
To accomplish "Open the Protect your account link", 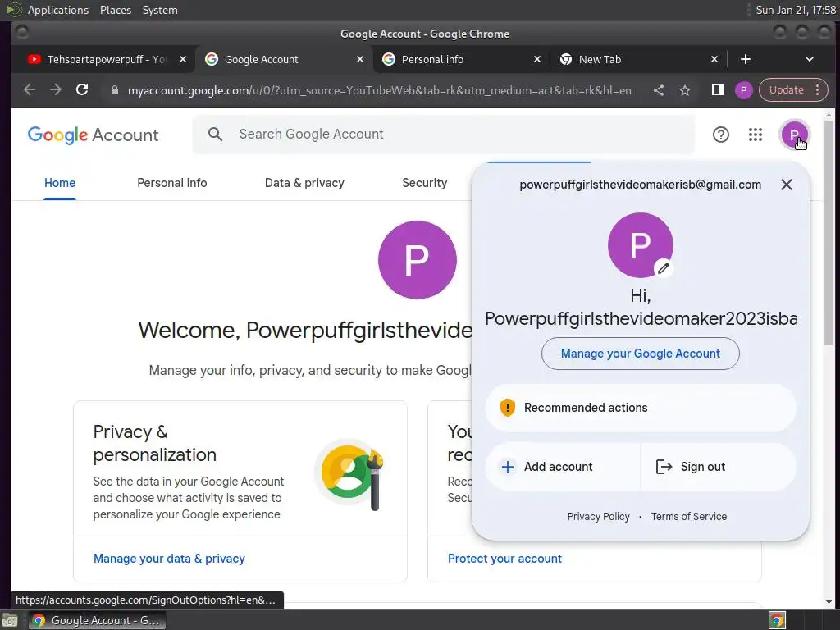I will click(504, 559).
